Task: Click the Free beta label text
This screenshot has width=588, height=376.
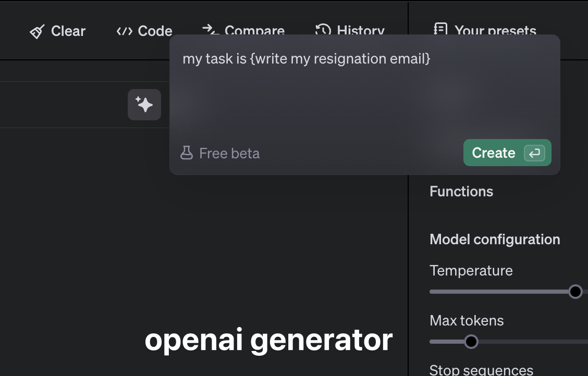Action: tap(229, 153)
